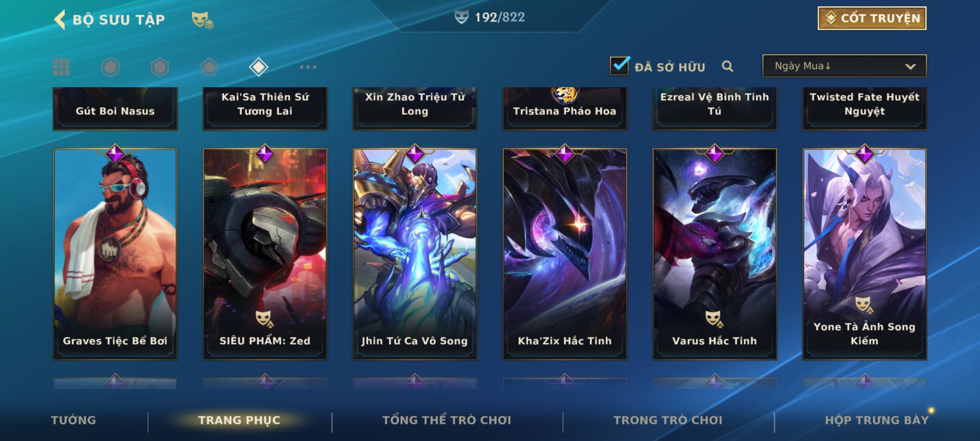Open the mask with coins icon
This screenshot has height=441, width=980.
coord(203,20)
